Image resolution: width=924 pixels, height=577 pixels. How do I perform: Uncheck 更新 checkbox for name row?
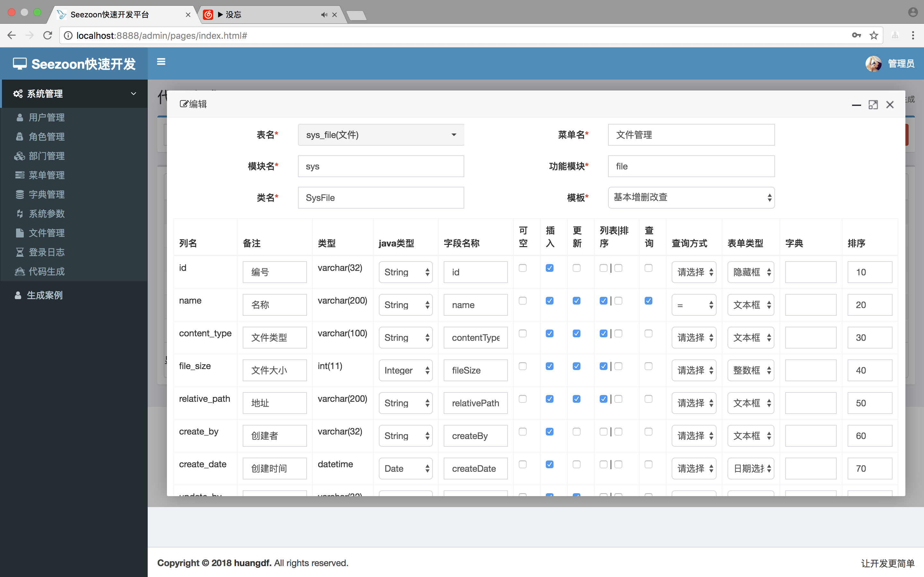tap(576, 301)
